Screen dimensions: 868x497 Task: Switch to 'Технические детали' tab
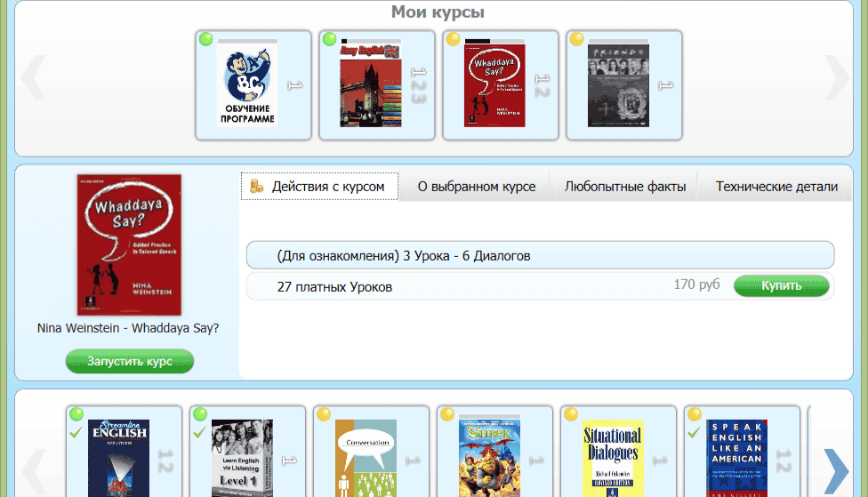(x=776, y=187)
